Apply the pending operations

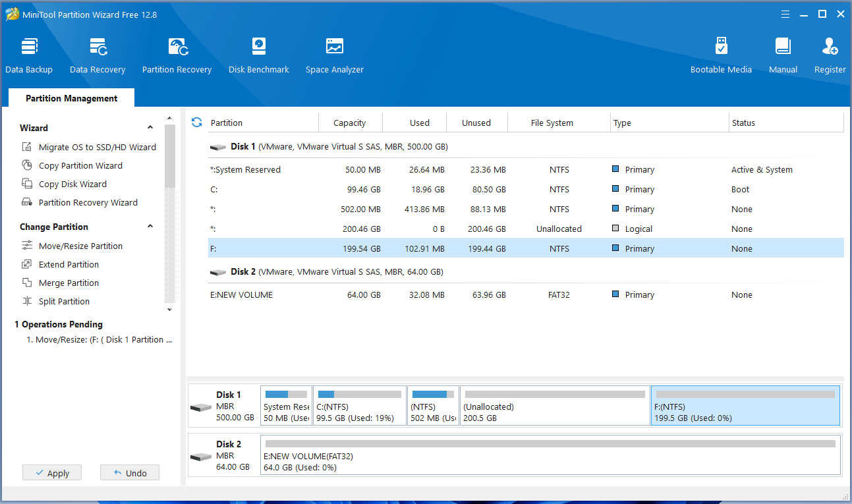[52, 472]
